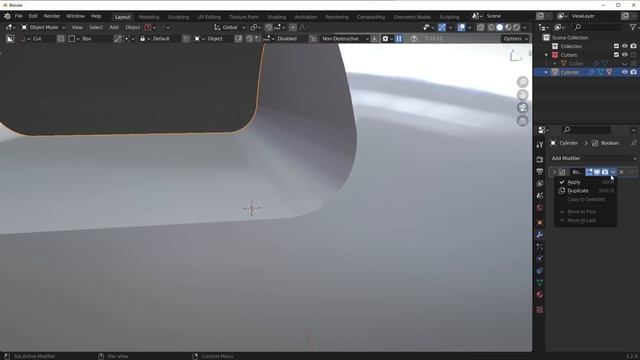Toggle exclude checkbox for Cutters

pos(616,55)
